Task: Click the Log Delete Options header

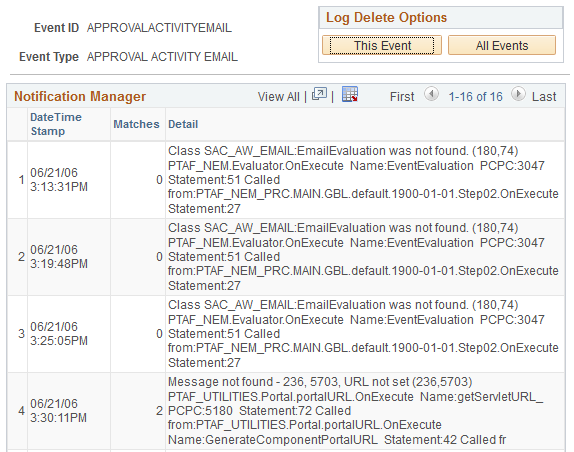Action: (x=386, y=18)
